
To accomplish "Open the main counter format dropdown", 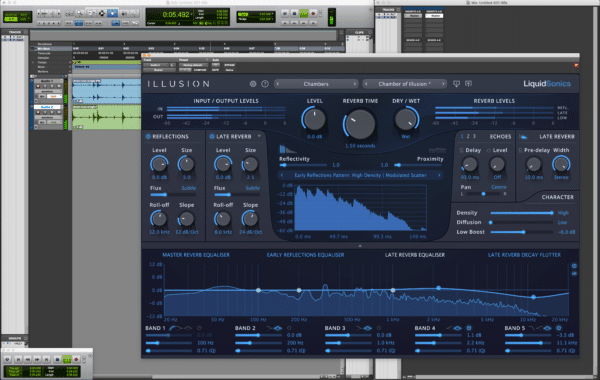I will click(x=191, y=15).
